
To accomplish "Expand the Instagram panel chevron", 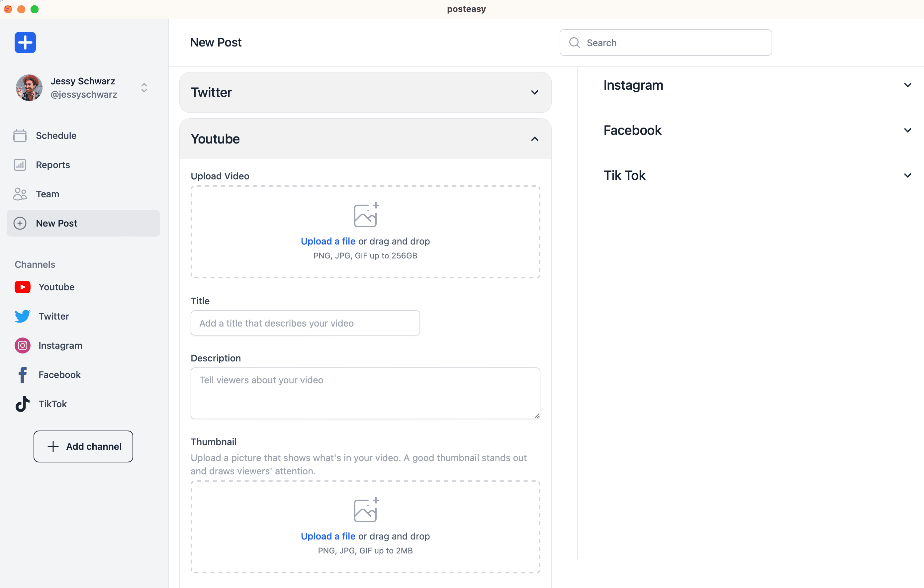I will (907, 85).
